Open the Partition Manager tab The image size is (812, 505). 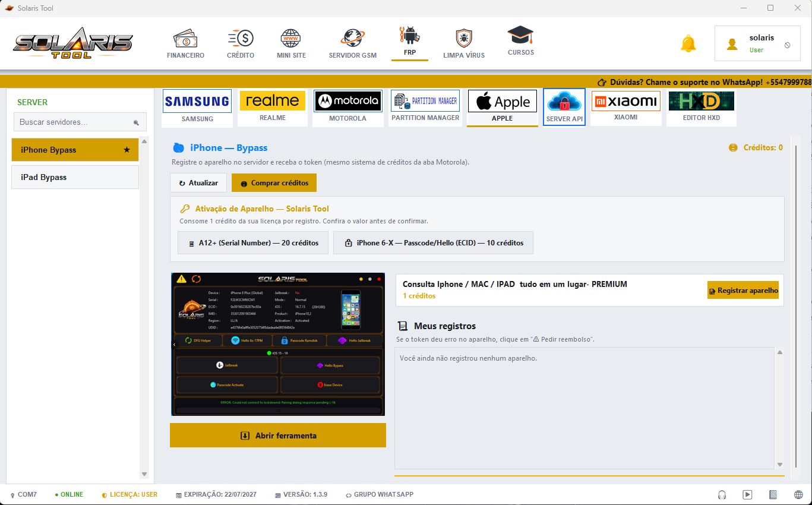tap(425, 108)
